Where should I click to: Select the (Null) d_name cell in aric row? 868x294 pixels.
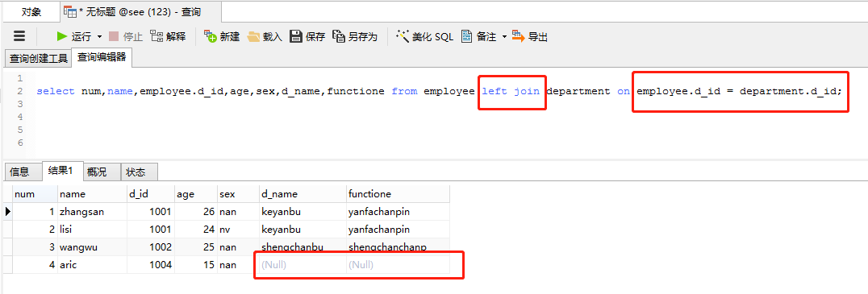point(303,265)
